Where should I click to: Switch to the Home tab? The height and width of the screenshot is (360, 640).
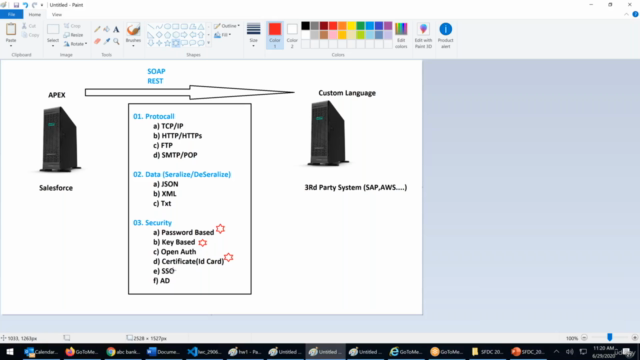tap(35, 14)
